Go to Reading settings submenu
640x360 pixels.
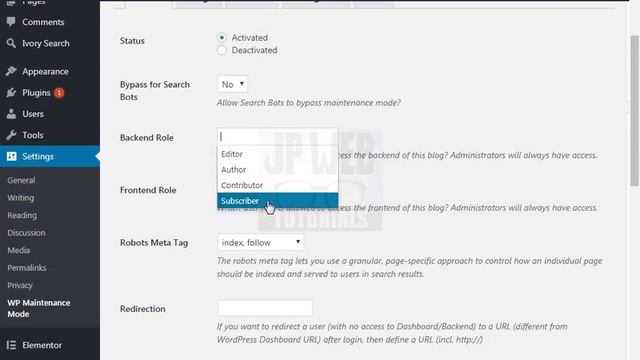22,215
